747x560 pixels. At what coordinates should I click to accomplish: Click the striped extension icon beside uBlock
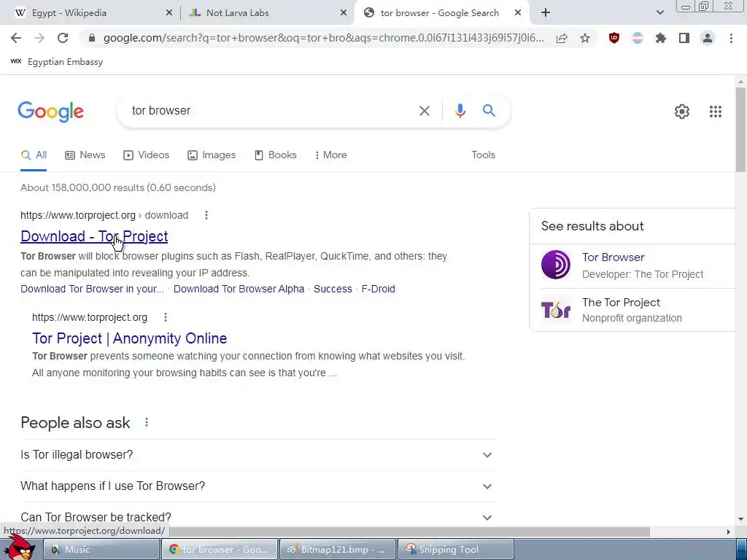click(638, 38)
